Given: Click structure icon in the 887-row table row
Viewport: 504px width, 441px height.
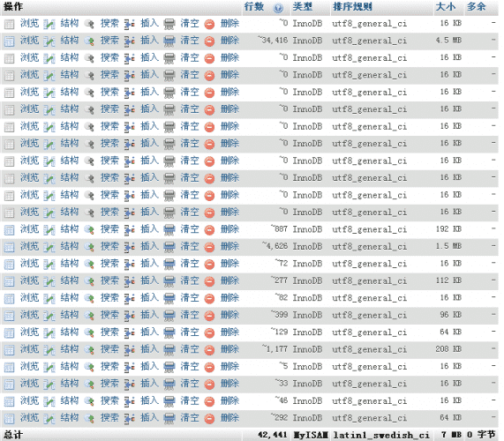Looking at the screenshot, I should pos(49,230).
